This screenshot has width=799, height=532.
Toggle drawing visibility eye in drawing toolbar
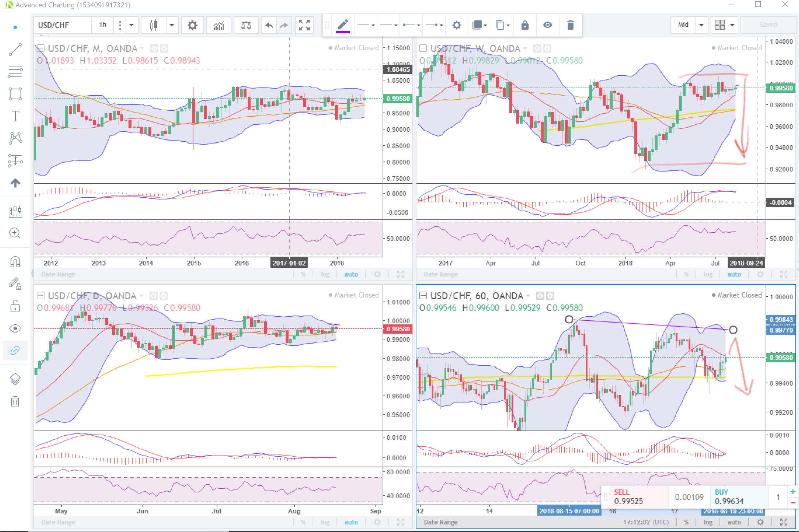[x=547, y=25]
